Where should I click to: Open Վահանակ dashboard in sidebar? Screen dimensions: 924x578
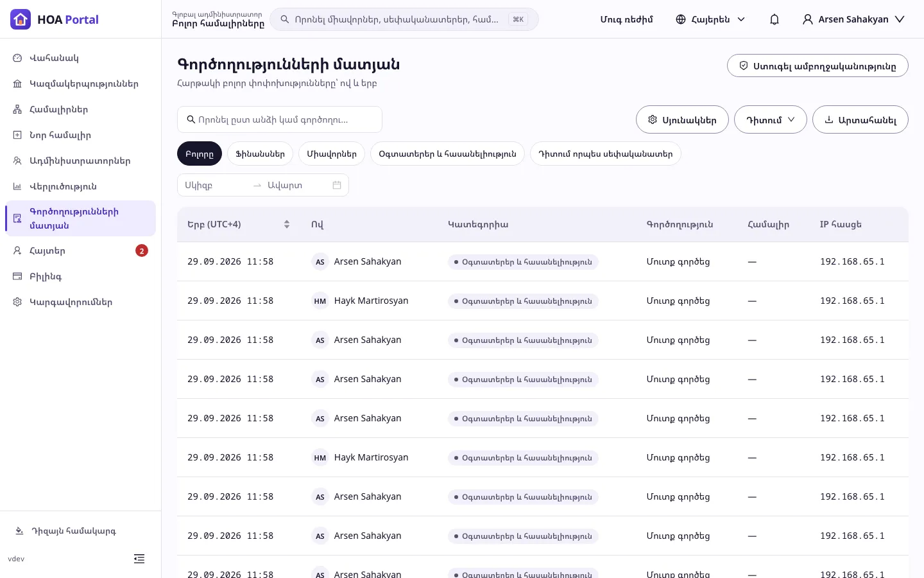click(x=80, y=58)
